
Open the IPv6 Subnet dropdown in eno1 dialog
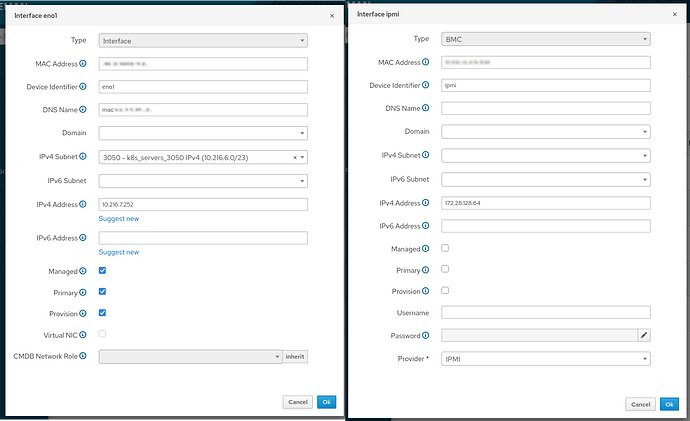click(x=203, y=181)
